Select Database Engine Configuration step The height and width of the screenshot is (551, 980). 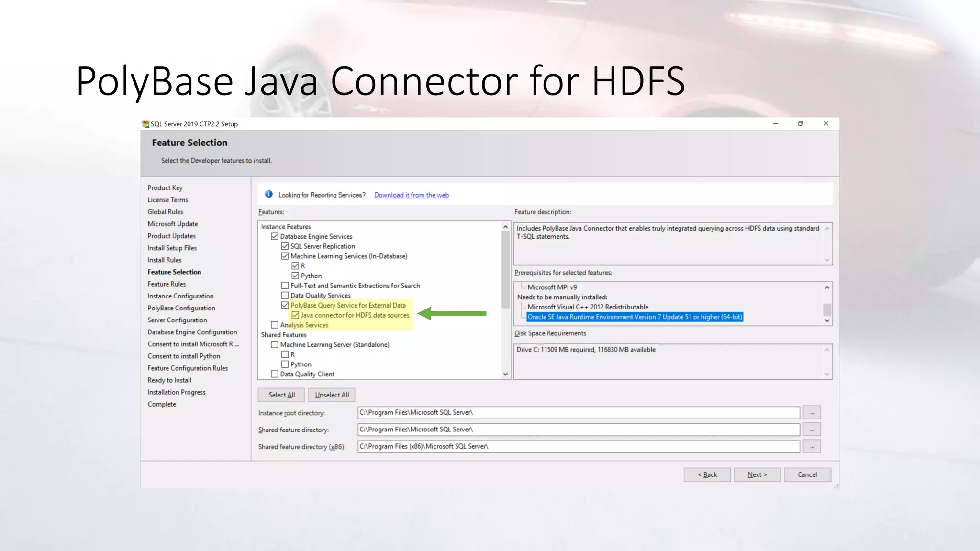192,332
